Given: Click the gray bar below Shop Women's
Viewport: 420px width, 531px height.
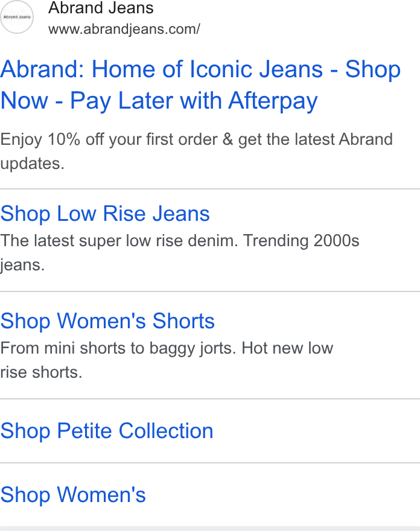Looking at the screenshot, I should click(210, 529).
